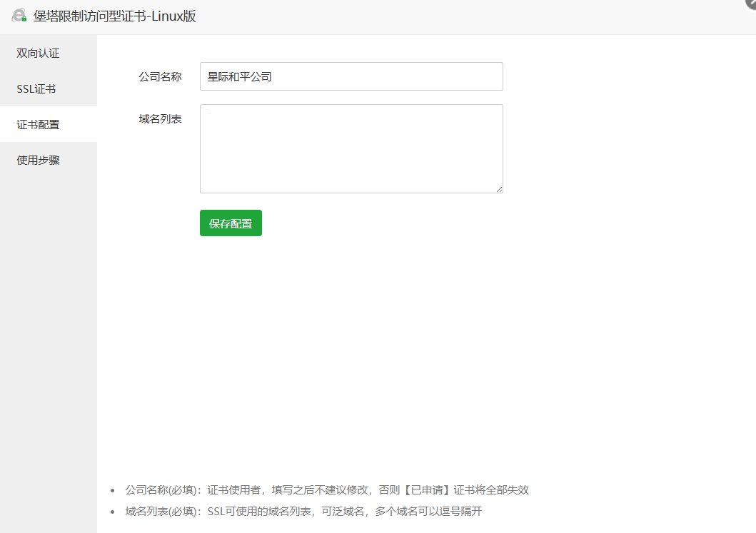Switch to the 双向认证 sidebar tab
Screen dimensions: 756x533
(x=38, y=53)
